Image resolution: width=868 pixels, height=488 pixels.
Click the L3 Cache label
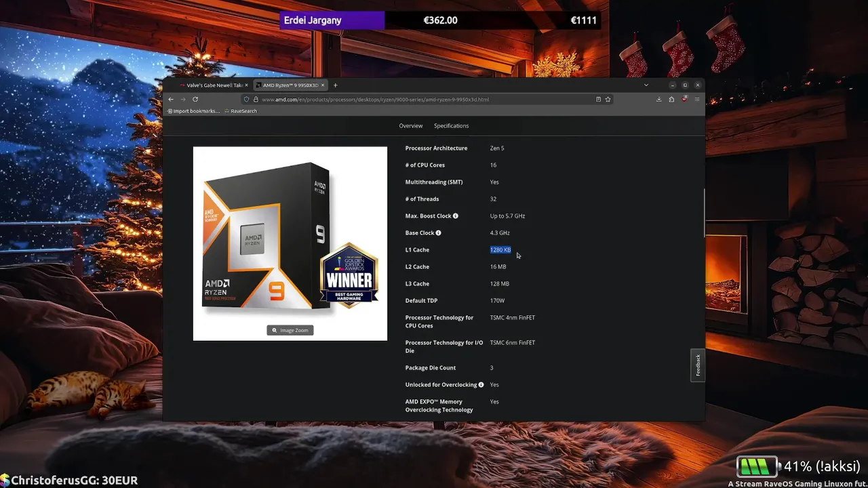pyautogui.click(x=417, y=283)
